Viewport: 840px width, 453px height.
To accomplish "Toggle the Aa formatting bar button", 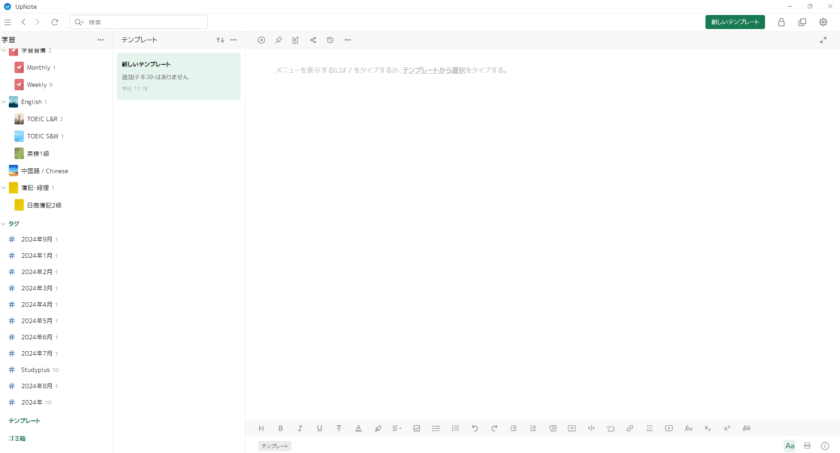I will [x=790, y=446].
